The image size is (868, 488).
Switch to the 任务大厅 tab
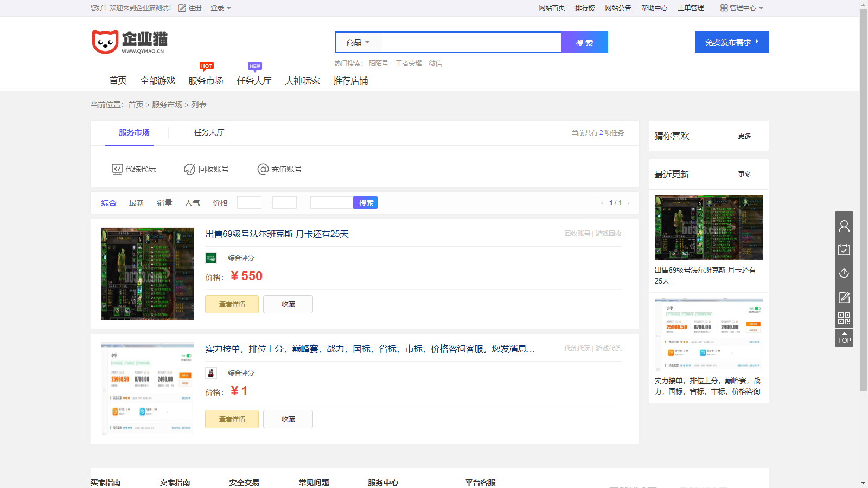(x=209, y=132)
